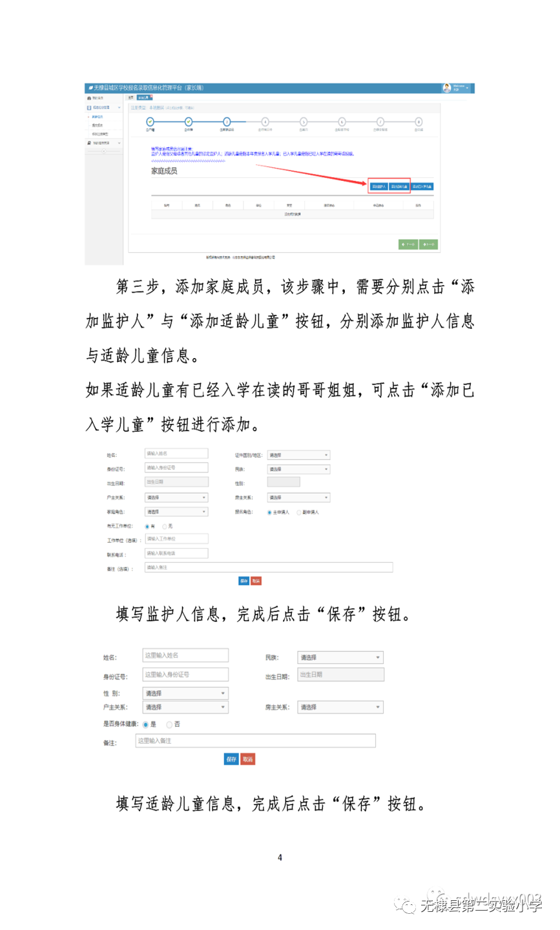Screen dimensions: 560x930
Task: Click the user avatar icon in header
Action: (446, 88)
